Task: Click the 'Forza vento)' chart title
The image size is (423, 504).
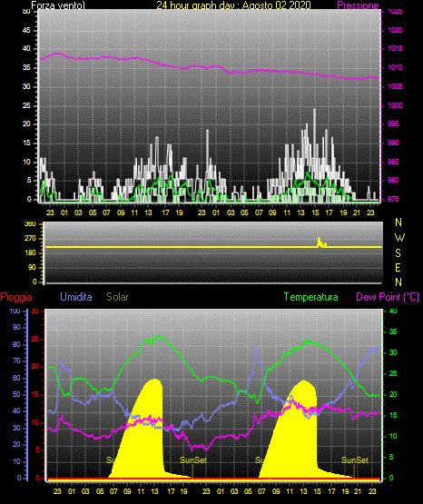Action: pos(58,5)
